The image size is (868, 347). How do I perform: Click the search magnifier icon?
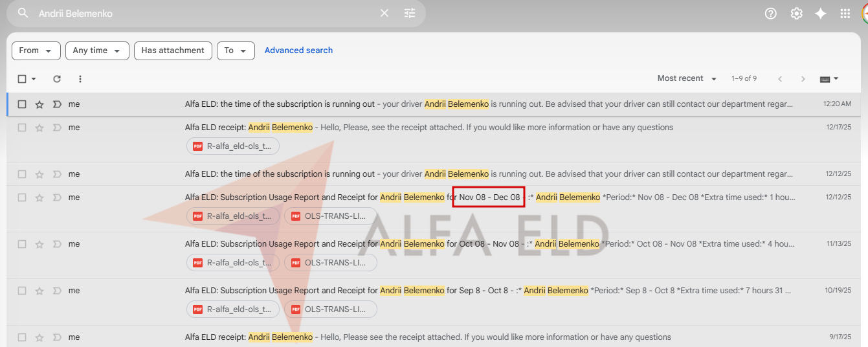(x=23, y=13)
